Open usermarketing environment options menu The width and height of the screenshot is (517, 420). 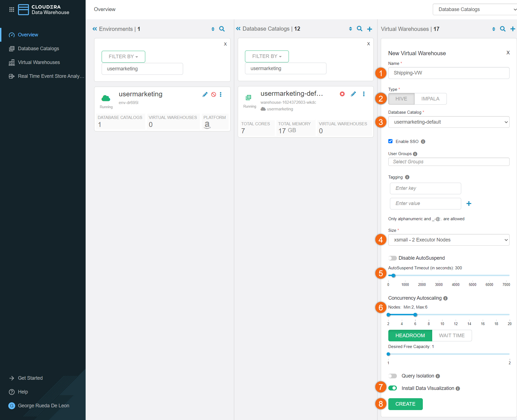[220, 95]
